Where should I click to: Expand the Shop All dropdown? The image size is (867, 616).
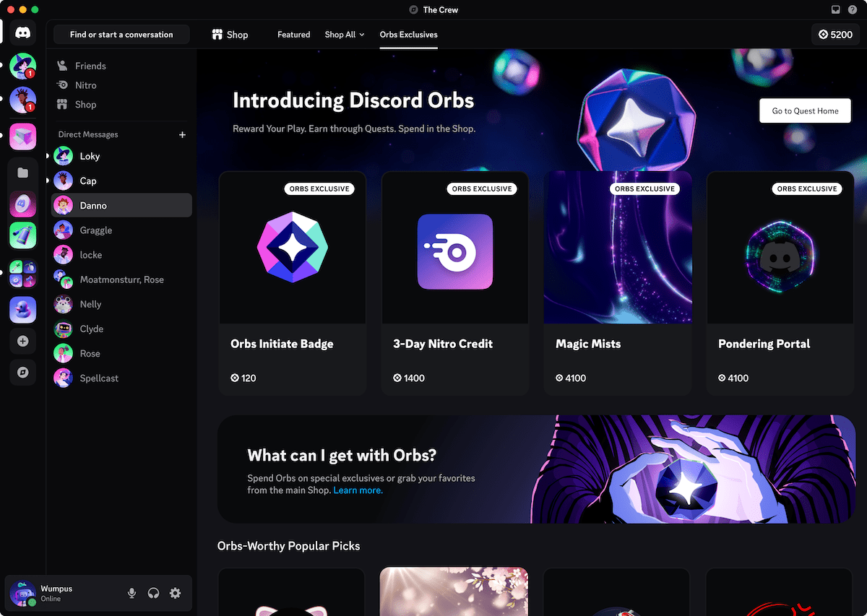(x=345, y=35)
